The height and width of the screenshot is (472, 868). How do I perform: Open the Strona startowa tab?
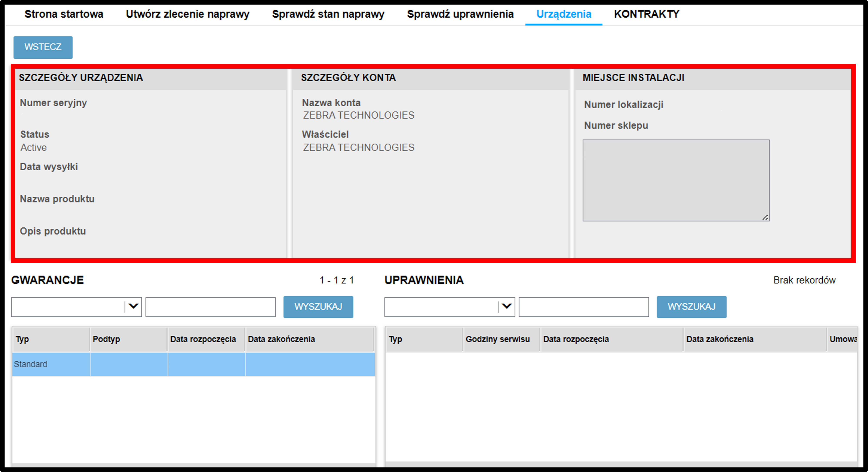pyautogui.click(x=64, y=14)
